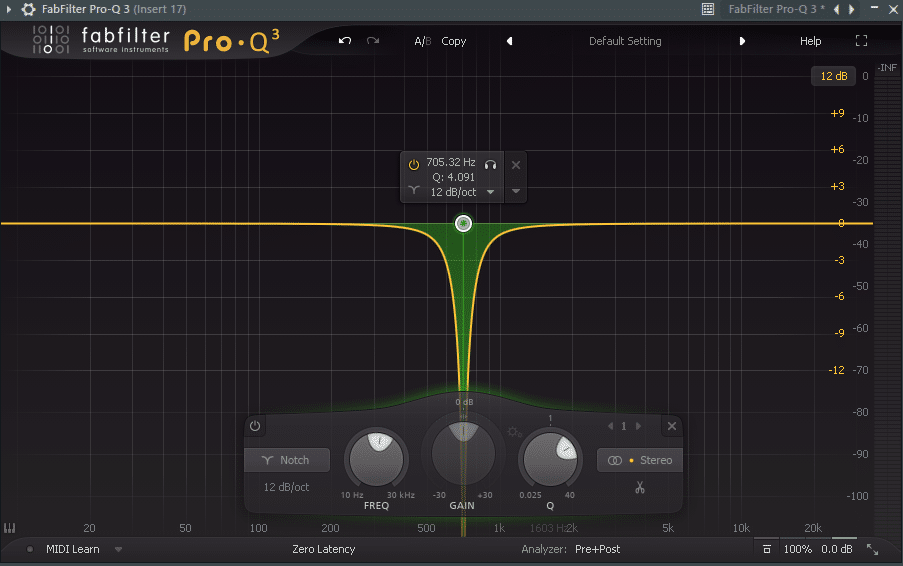Viewport: 903px width, 566px height.
Task: Select the green EQ band node
Action: click(x=464, y=223)
